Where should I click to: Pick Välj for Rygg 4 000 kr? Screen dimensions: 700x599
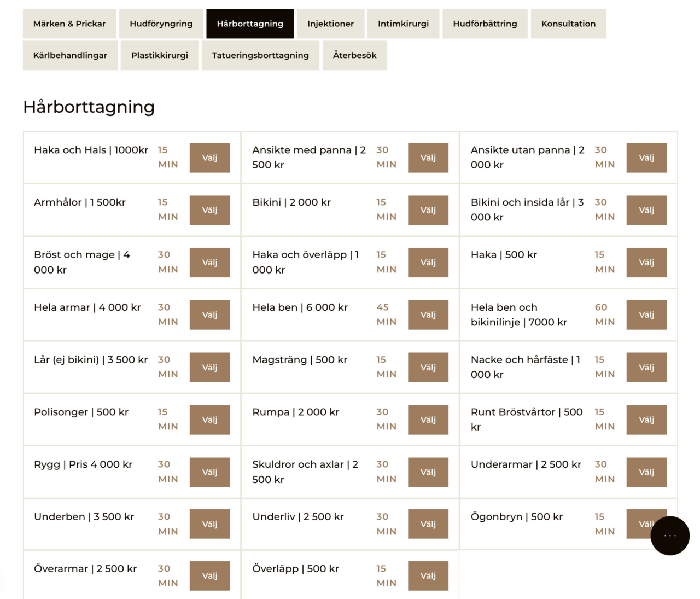click(209, 472)
